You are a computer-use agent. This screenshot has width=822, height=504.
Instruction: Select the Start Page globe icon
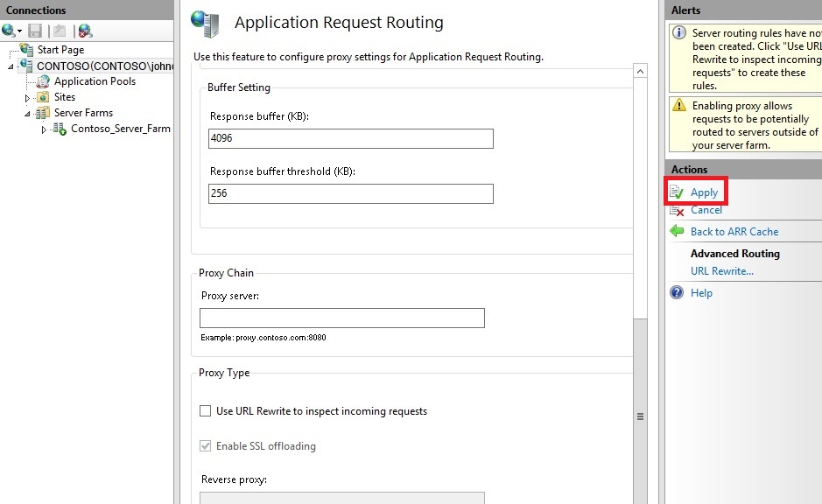[25, 49]
